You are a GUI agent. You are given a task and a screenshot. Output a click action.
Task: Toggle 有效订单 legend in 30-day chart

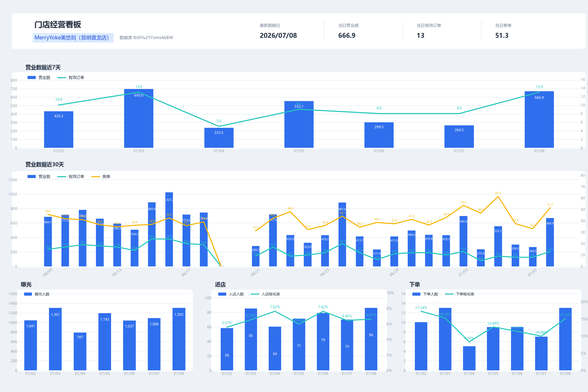(x=71, y=176)
